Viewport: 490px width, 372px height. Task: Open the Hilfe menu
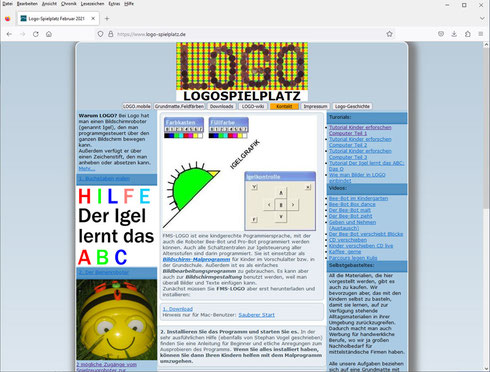coord(129,4)
